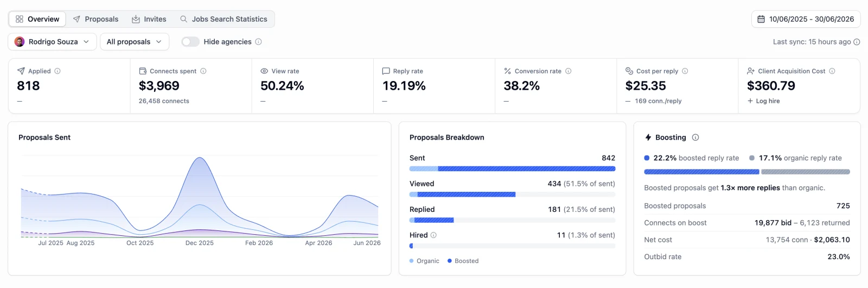Click the '169 conn./reply' text

coord(658,101)
